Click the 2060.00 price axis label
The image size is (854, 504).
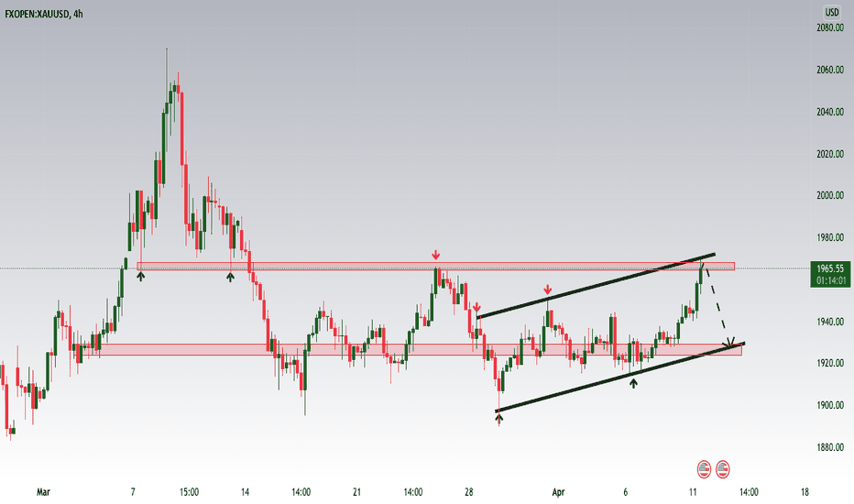(x=830, y=70)
